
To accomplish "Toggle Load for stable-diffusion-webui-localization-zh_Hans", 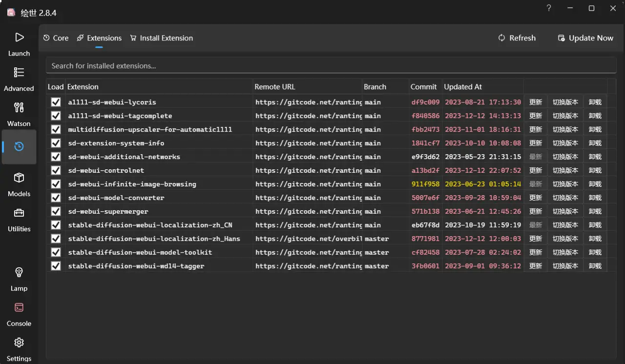I will point(56,239).
